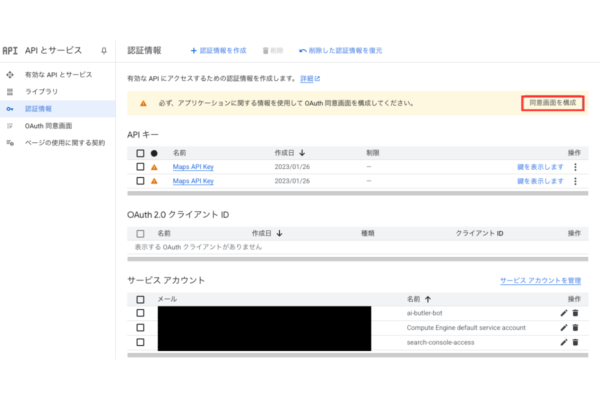Viewport: 600px width, 400px height.
Task: Check the ai-butler-bot row checkbox
Action: pyautogui.click(x=140, y=313)
